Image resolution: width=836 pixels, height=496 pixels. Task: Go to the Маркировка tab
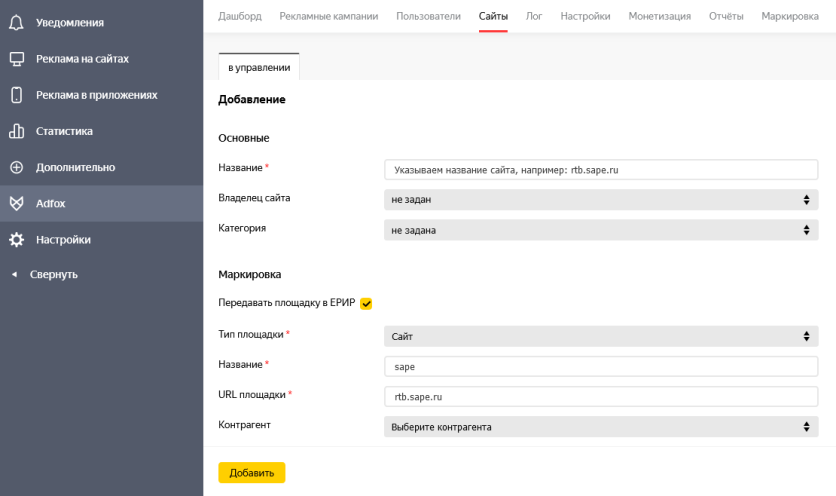(790, 16)
